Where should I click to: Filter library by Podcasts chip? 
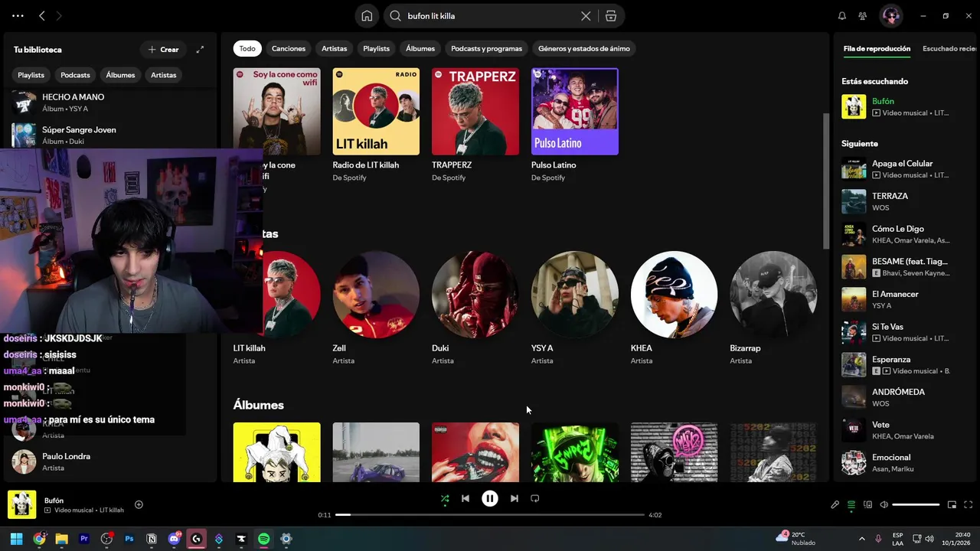pyautogui.click(x=75, y=75)
